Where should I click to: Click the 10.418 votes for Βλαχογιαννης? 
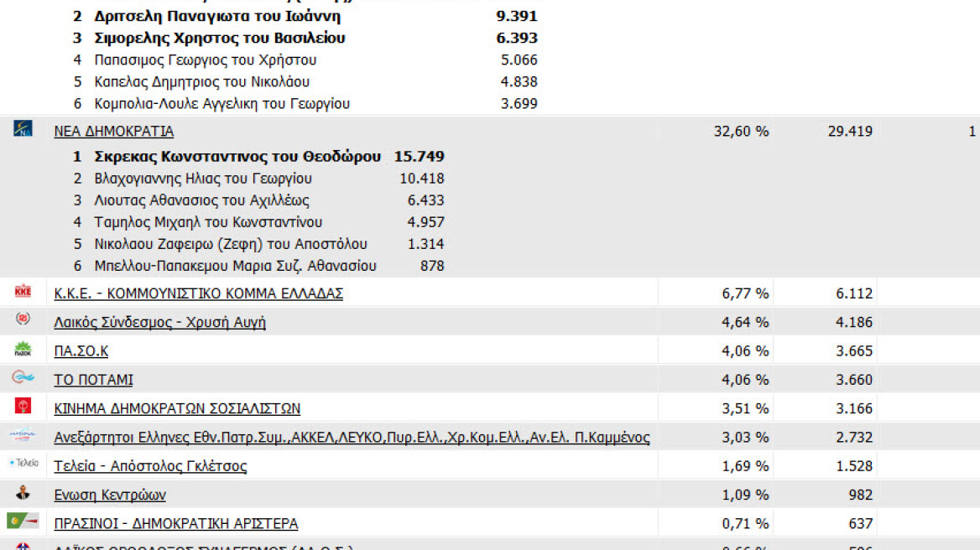click(x=422, y=179)
